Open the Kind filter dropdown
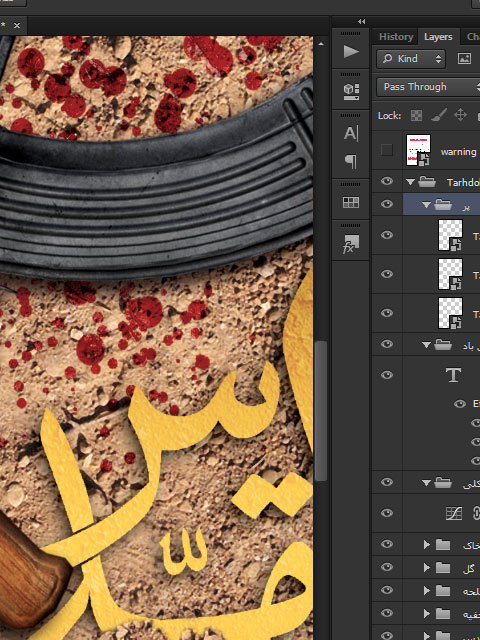 [411, 59]
